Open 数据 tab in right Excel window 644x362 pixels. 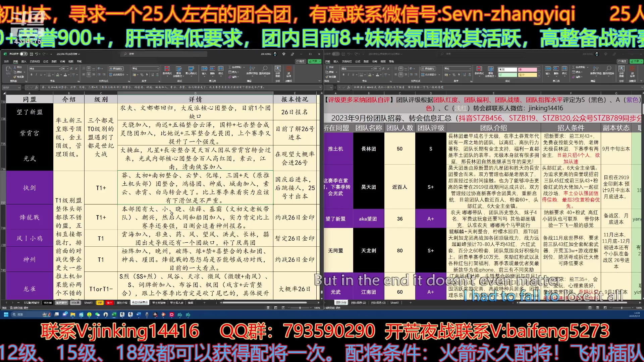(x=366, y=61)
